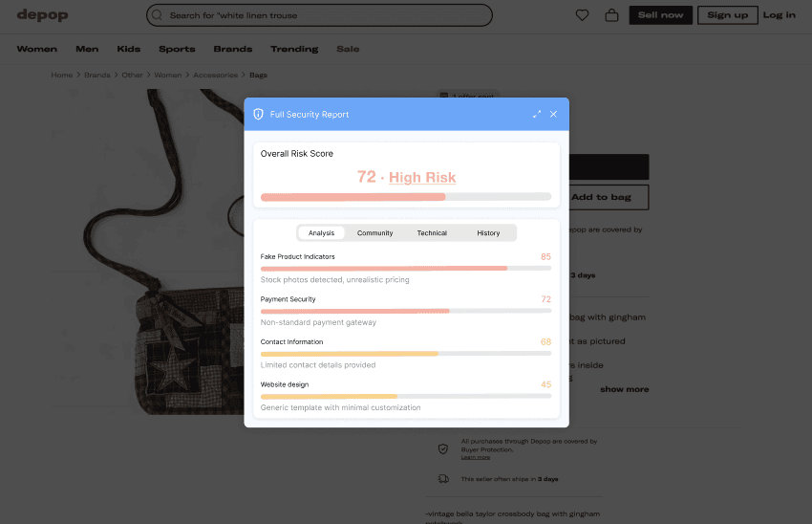This screenshot has width=812, height=524.
Task: Go to the Women breadcrumb
Action: click(168, 76)
